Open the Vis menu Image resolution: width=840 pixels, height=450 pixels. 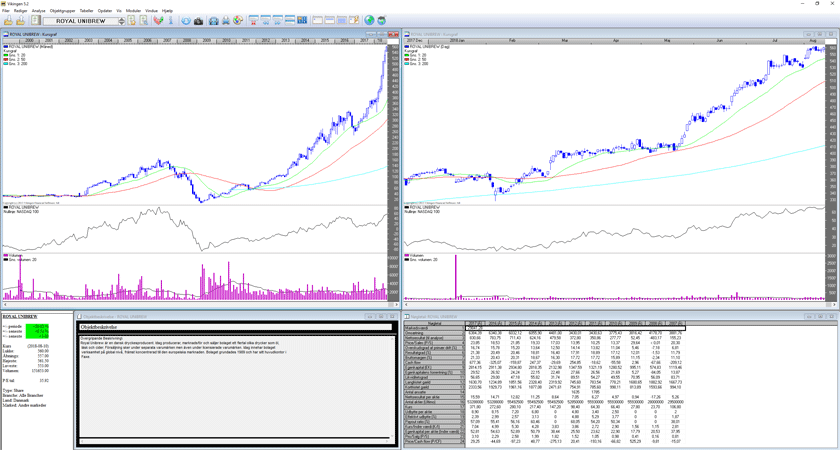(119, 11)
